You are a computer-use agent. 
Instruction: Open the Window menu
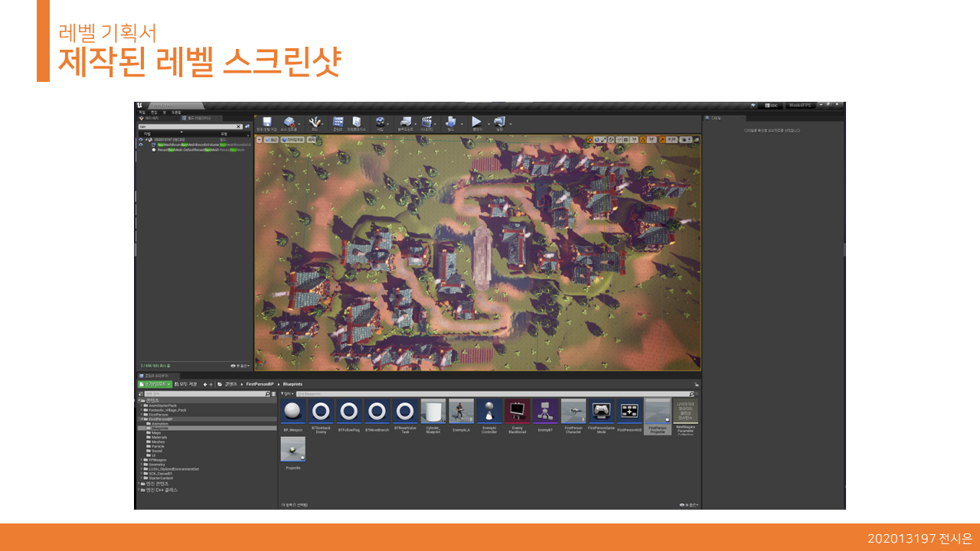165,112
